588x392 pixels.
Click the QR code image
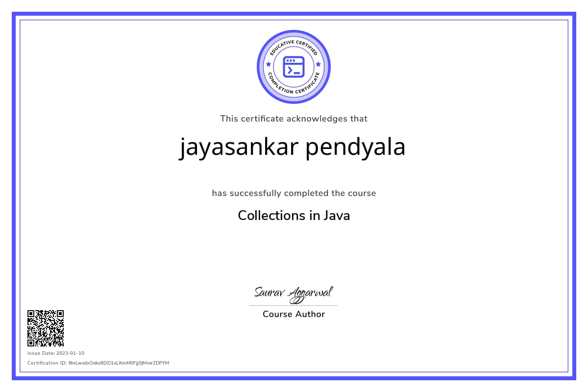(x=46, y=328)
